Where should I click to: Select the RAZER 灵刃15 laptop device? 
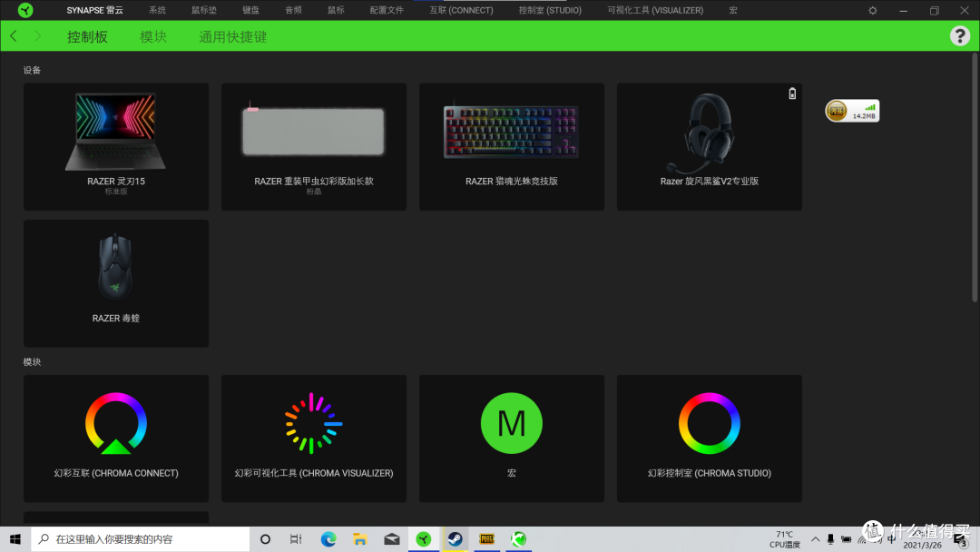click(x=116, y=147)
